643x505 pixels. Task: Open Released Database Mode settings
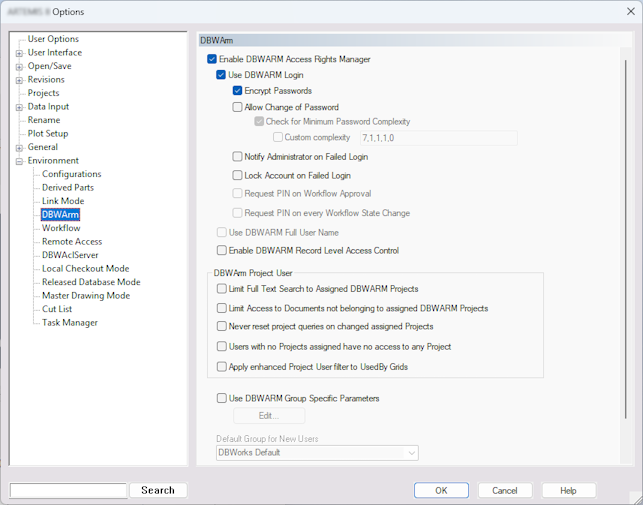click(x=91, y=282)
